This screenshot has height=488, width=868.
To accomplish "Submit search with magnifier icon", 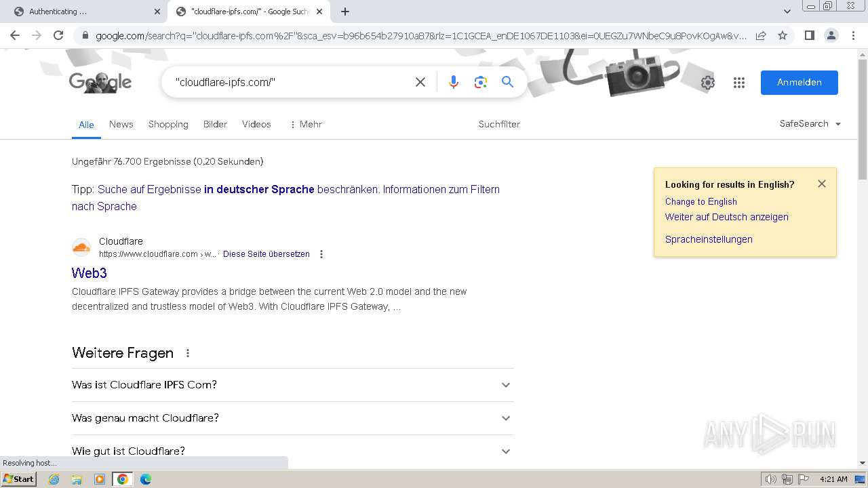I will (x=507, y=82).
